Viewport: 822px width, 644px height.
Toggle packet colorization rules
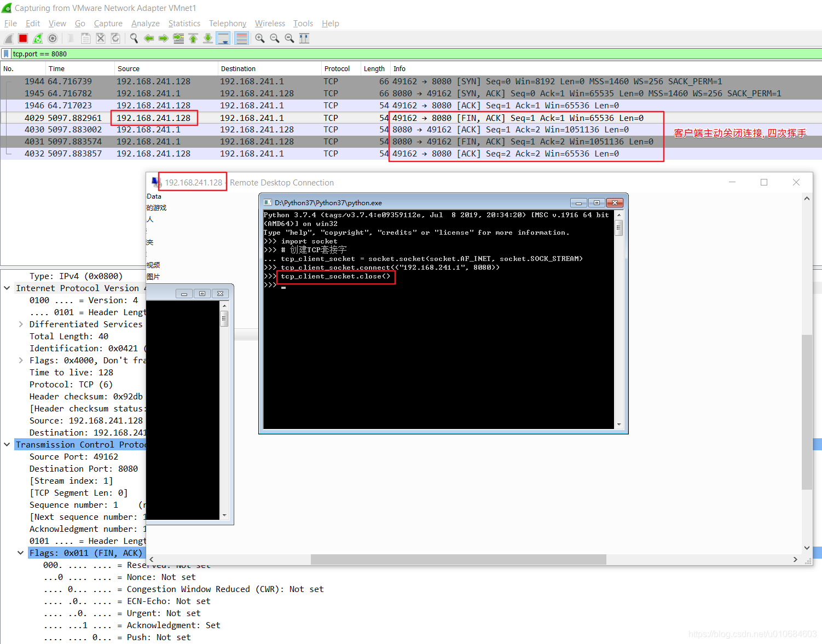click(x=241, y=38)
